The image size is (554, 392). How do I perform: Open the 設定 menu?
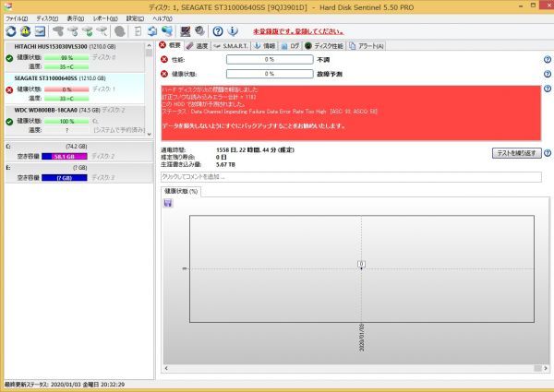135,18
